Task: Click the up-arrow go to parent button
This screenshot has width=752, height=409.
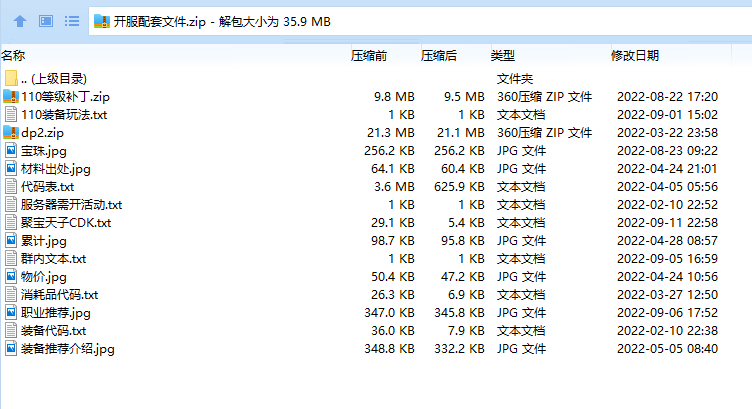Action: click(x=19, y=21)
